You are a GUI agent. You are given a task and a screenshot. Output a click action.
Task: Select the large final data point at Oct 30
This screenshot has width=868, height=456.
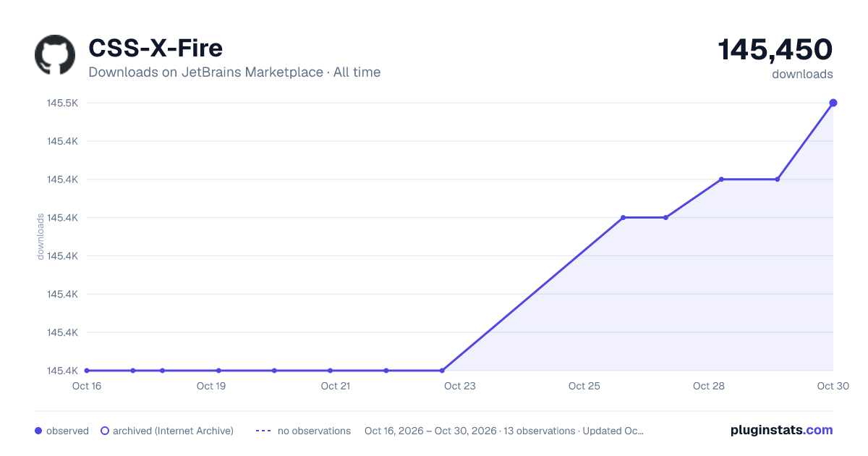coord(833,103)
